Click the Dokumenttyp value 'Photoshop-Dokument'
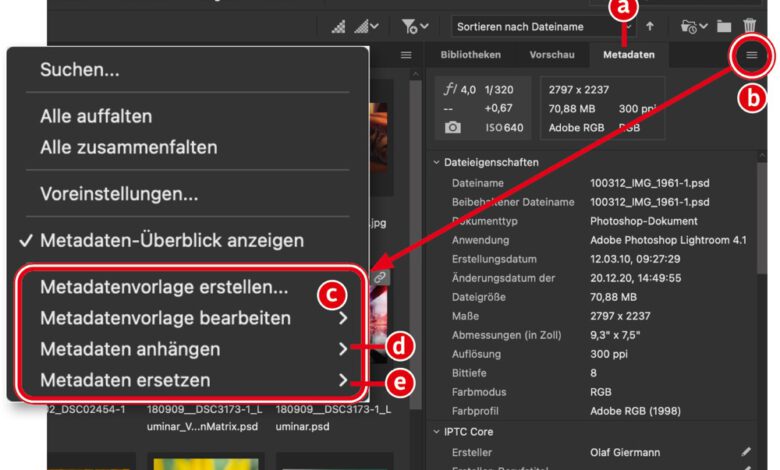The width and height of the screenshot is (780, 470). [x=644, y=221]
